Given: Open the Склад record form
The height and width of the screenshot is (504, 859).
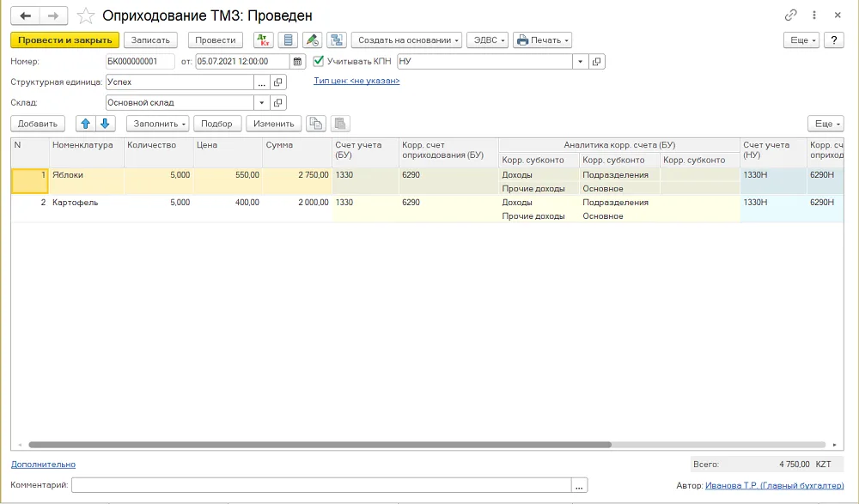Looking at the screenshot, I should pos(278,102).
